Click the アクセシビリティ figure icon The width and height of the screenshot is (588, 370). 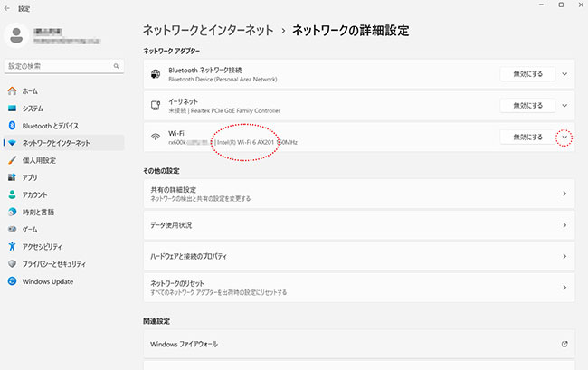(x=12, y=246)
